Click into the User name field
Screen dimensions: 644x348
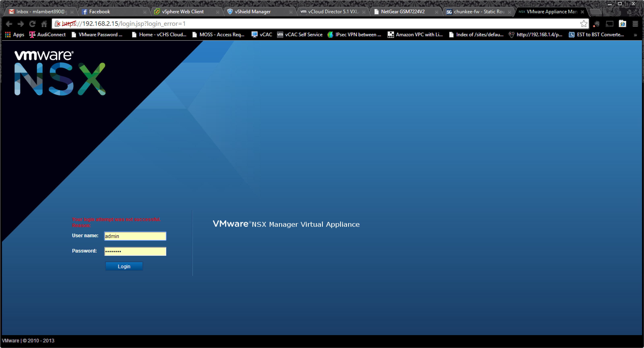pyautogui.click(x=135, y=236)
